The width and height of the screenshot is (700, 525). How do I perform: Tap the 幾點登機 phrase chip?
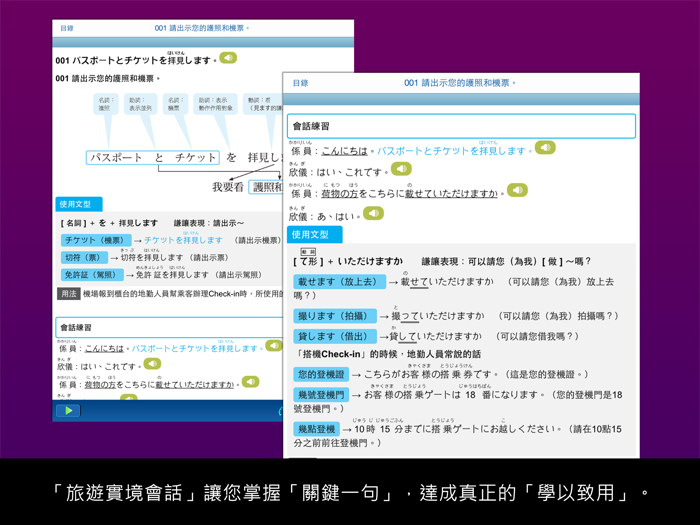[x=317, y=429]
